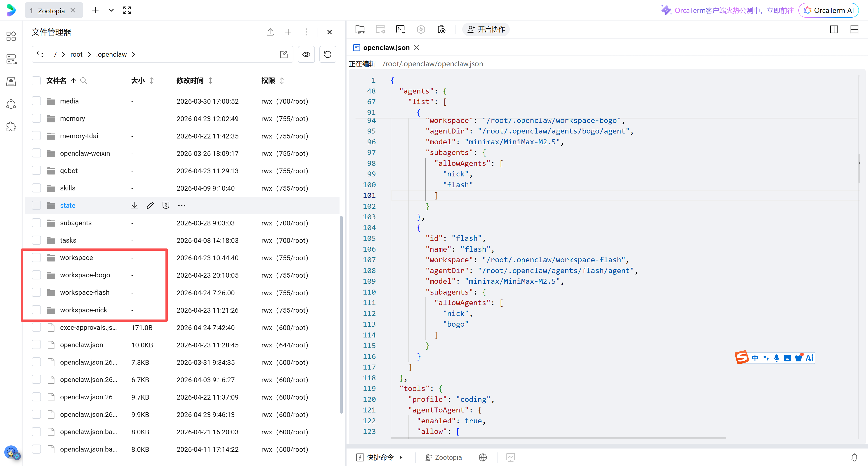Select the media folder checkbox
Viewport: 868px width, 466px height.
pos(36,101)
